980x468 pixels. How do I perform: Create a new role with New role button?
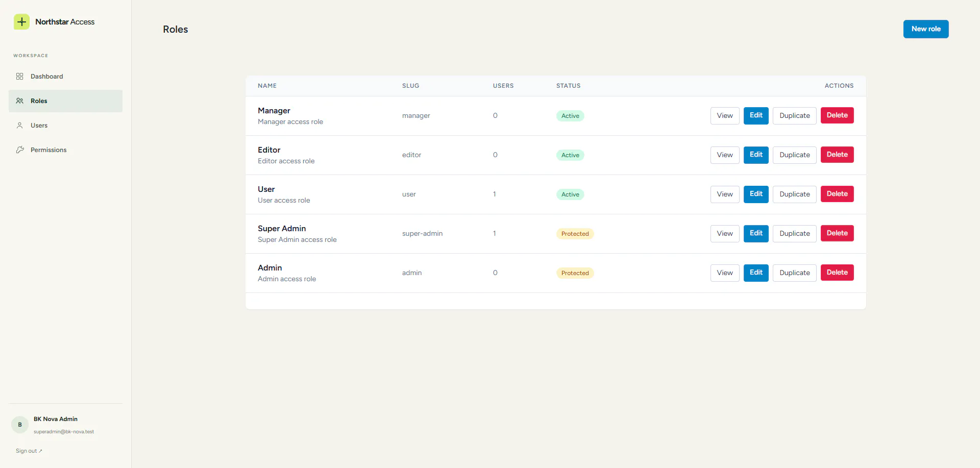click(x=926, y=29)
